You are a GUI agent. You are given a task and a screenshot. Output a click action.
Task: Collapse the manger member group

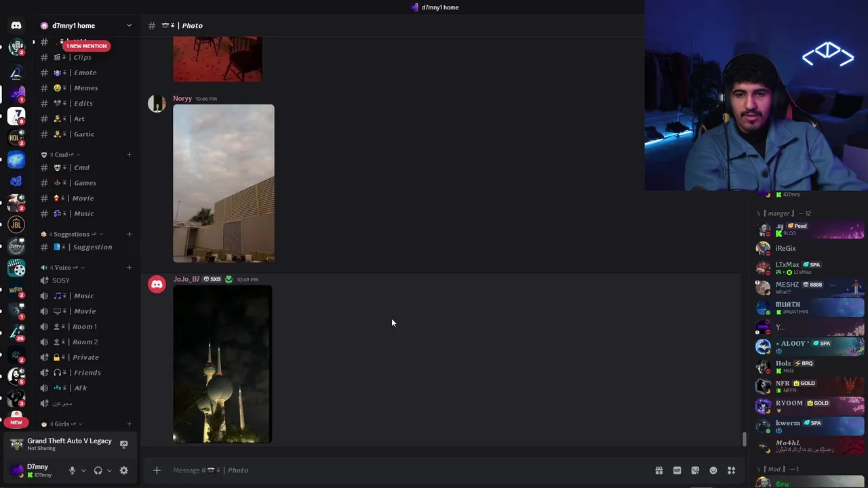(x=783, y=213)
